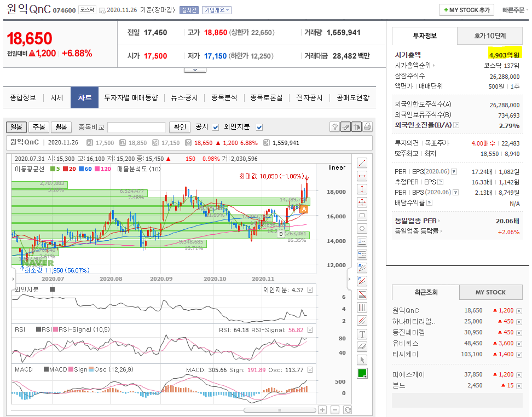Click MY STOCK 추가 button
Viewport: 532px width, 417px height.
coord(466,10)
